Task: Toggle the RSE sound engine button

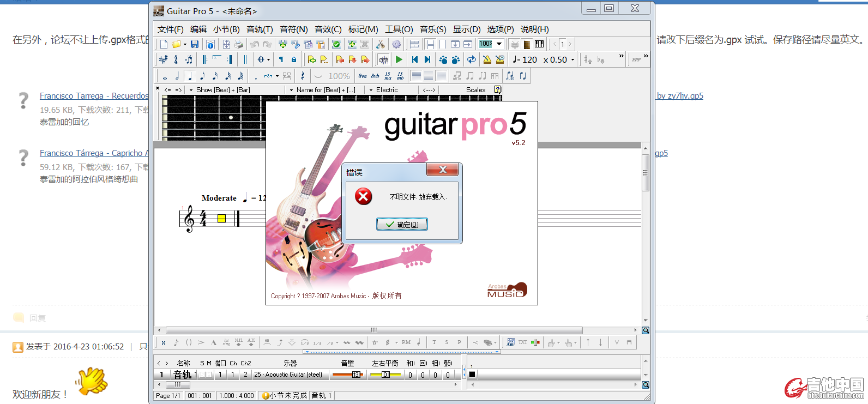Action: 384,59
